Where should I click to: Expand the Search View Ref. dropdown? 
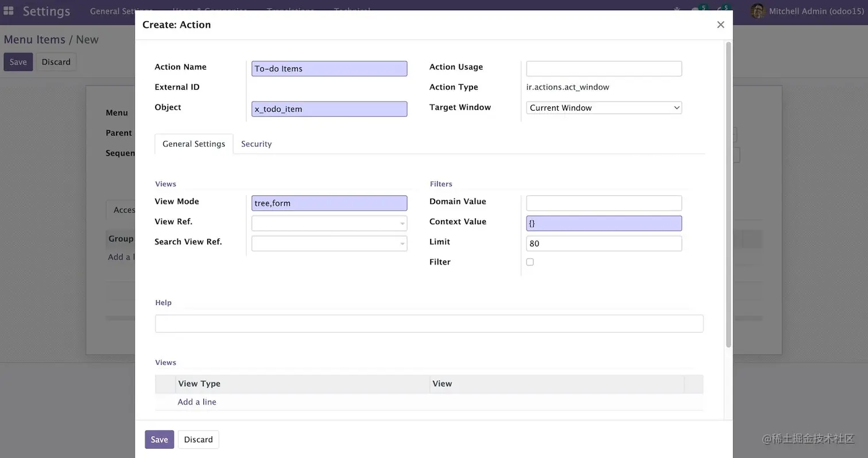402,243
